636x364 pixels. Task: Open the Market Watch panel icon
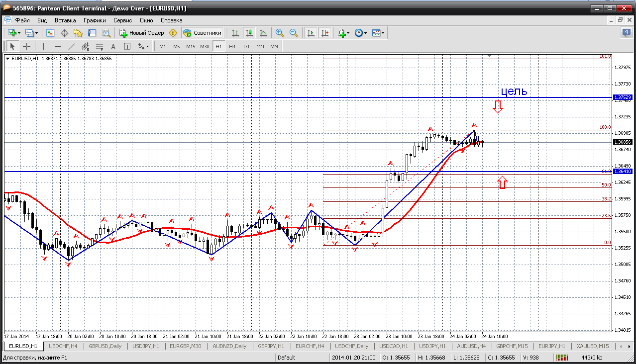[50, 33]
